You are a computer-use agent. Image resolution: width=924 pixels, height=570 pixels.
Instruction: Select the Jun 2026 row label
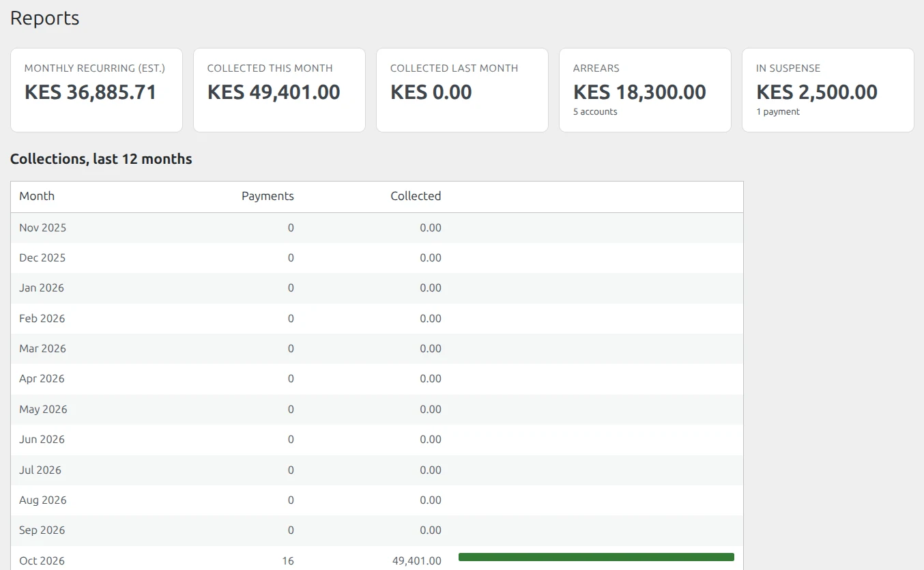(42, 440)
